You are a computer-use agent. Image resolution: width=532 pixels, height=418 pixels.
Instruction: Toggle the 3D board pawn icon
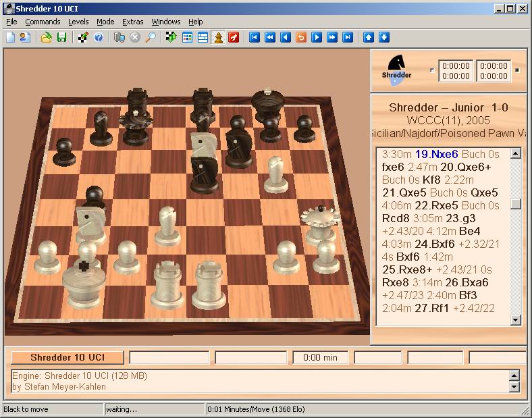(x=218, y=37)
